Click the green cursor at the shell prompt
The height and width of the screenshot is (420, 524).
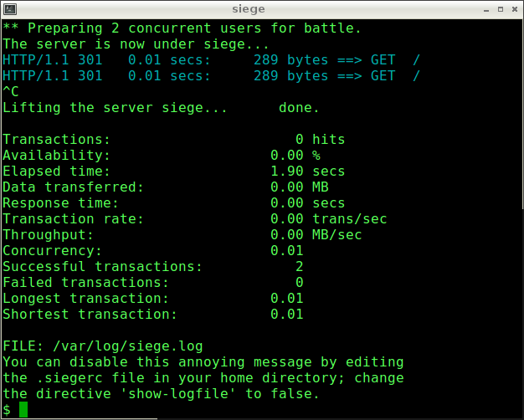pos(23,410)
